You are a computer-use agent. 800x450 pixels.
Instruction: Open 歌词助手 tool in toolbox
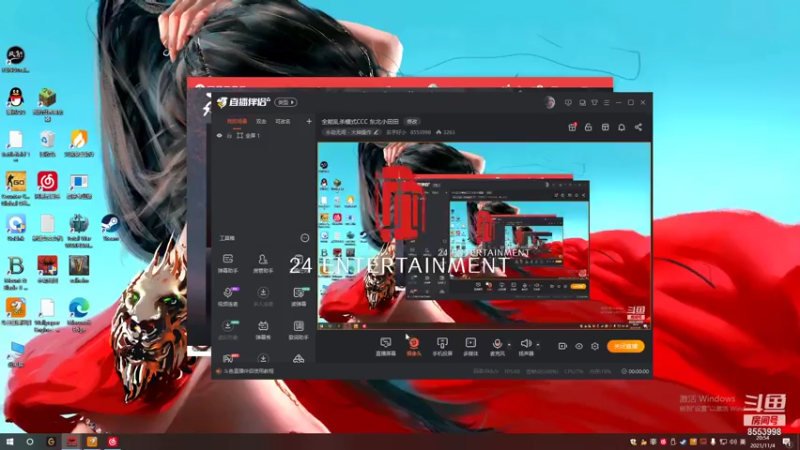tap(298, 330)
